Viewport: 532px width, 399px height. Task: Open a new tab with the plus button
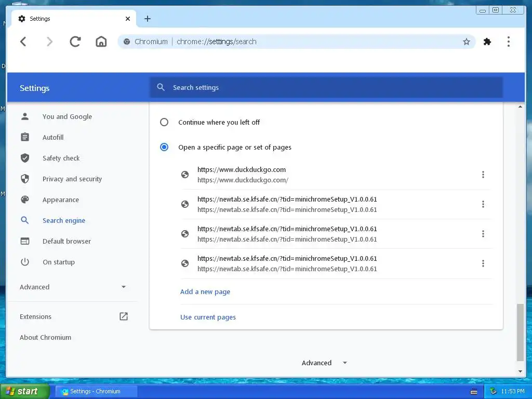147,19
